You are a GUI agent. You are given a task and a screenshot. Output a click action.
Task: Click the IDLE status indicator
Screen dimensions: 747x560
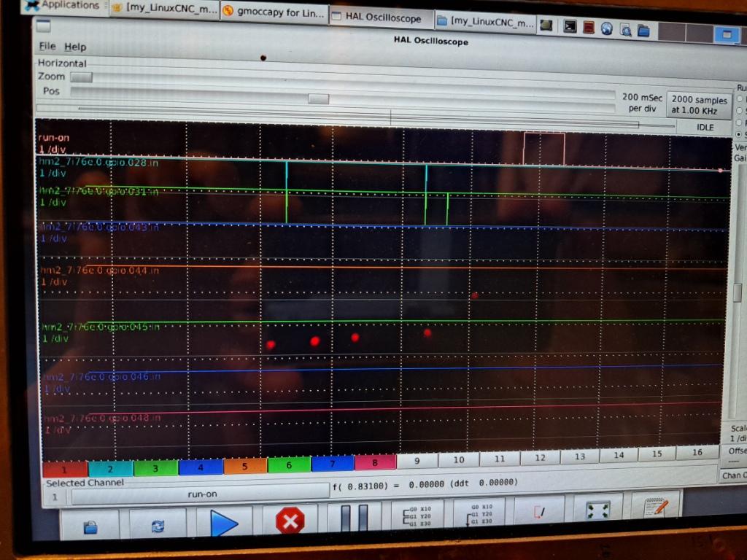pos(705,127)
